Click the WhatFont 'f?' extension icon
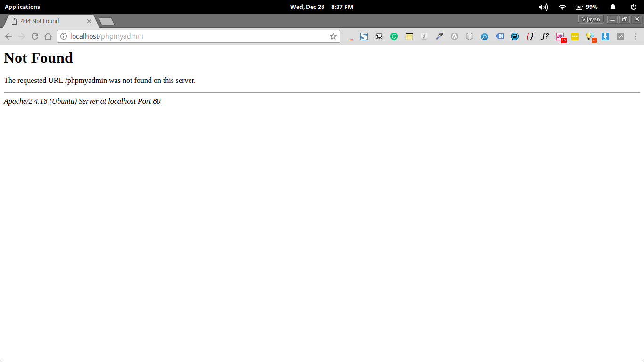644x362 pixels. click(545, 36)
